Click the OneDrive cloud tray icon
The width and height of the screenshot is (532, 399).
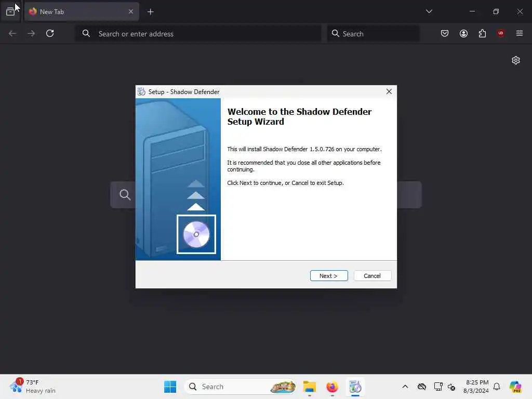tap(422, 387)
